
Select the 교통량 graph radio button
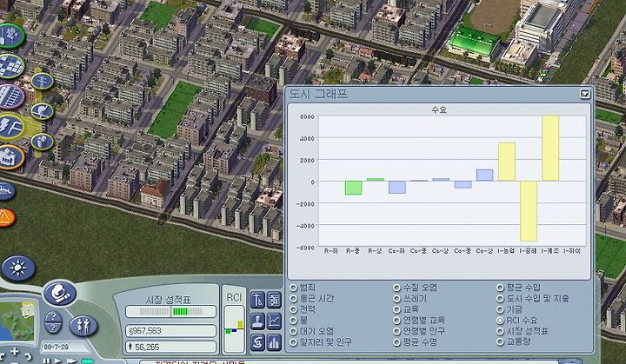tap(500, 342)
